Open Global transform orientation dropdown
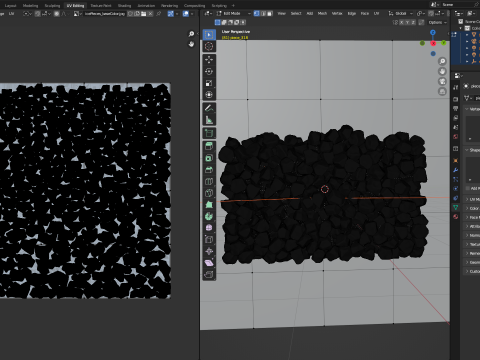Viewport: 480px width, 360px height. [x=401, y=13]
